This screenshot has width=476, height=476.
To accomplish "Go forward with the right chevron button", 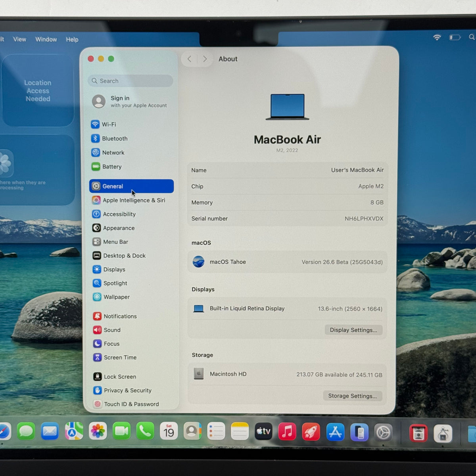I will click(205, 59).
